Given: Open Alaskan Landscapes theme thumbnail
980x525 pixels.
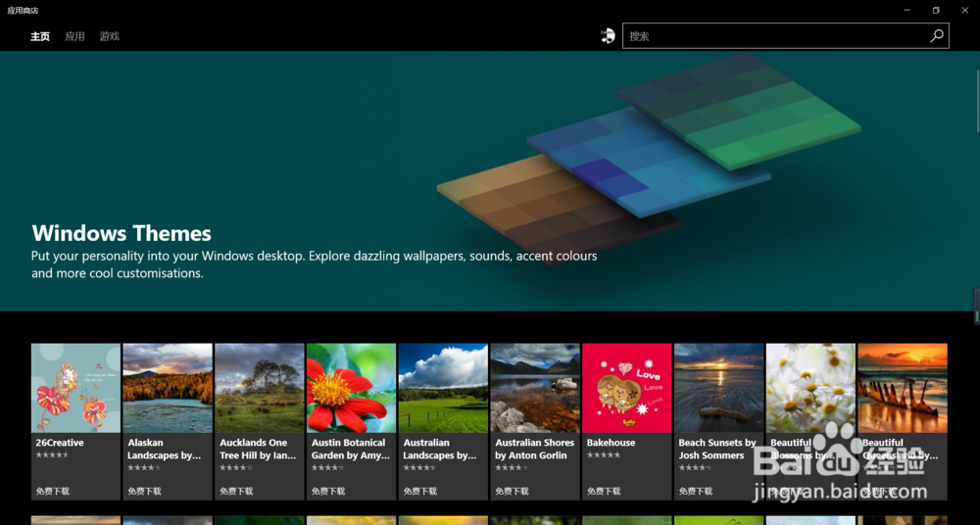Looking at the screenshot, I should 168,388.
